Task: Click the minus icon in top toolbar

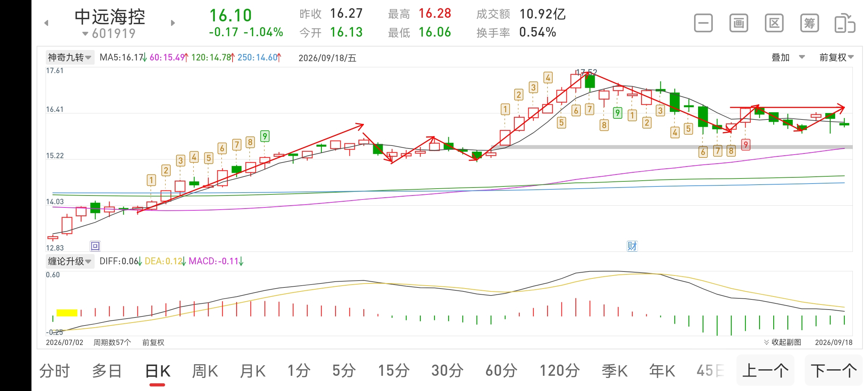Action: (703, 23)
